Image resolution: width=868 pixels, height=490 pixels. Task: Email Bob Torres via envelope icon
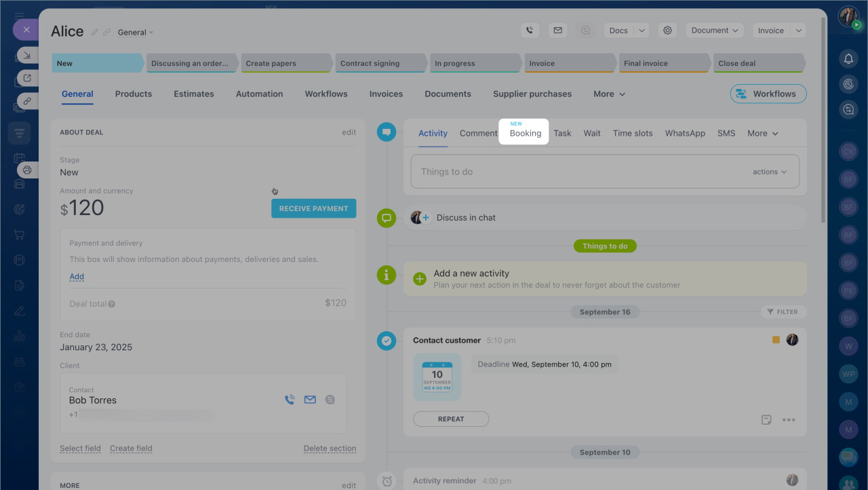[310, 400]
